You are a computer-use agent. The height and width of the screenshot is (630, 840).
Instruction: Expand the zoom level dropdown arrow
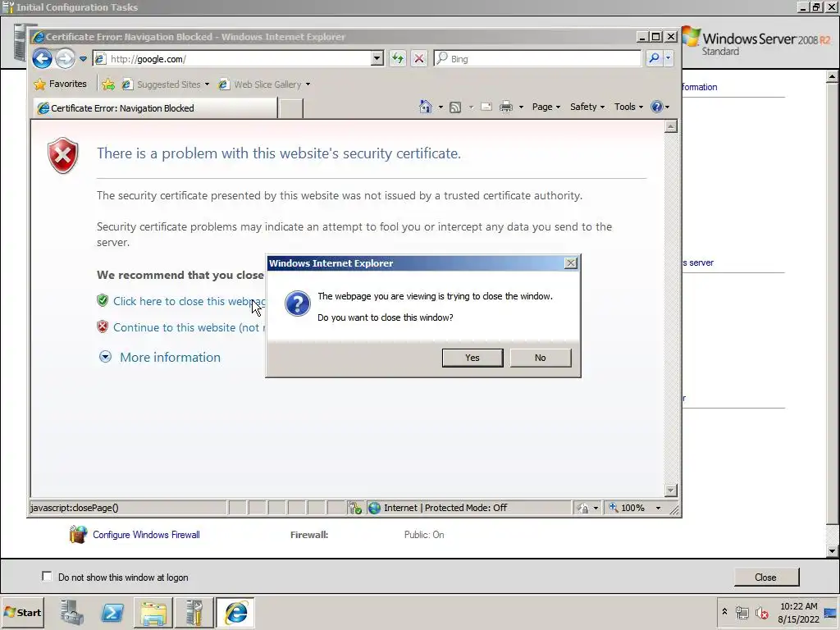pyautogui.click(x=659, y=508)
